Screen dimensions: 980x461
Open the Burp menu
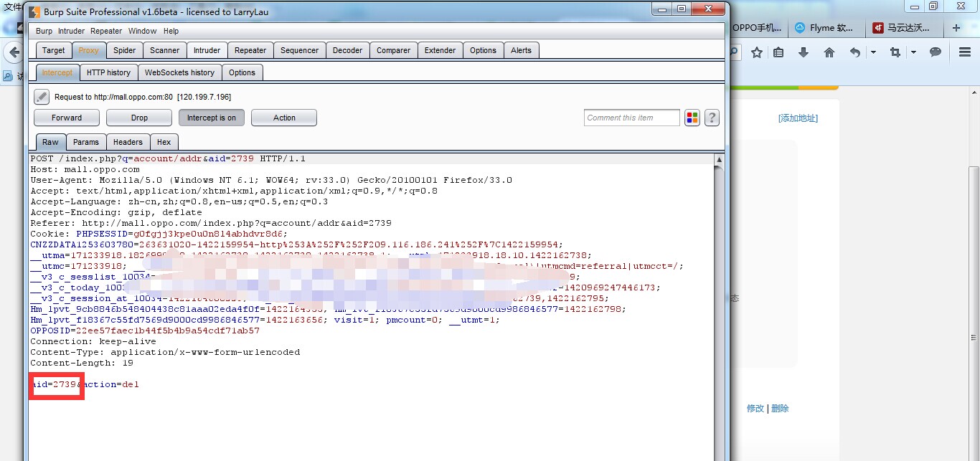pos(44,31)
